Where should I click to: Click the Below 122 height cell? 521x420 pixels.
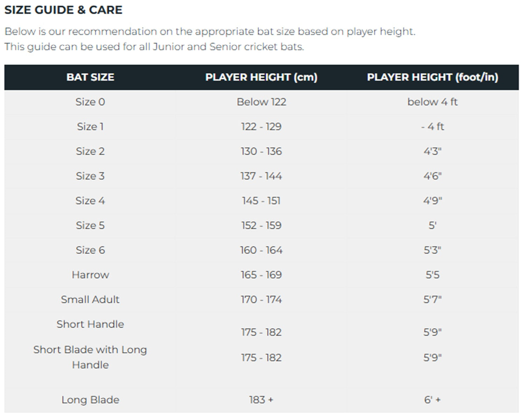click(261, 102)
